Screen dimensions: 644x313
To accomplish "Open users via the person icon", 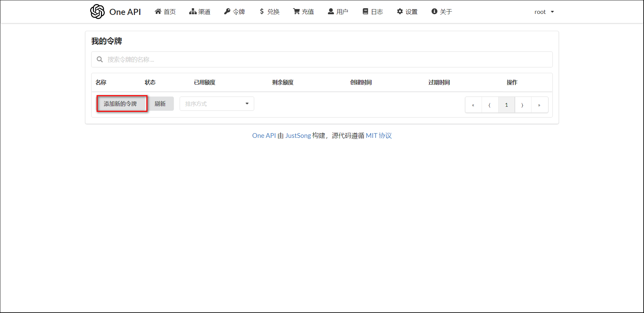I will [331, 12].
